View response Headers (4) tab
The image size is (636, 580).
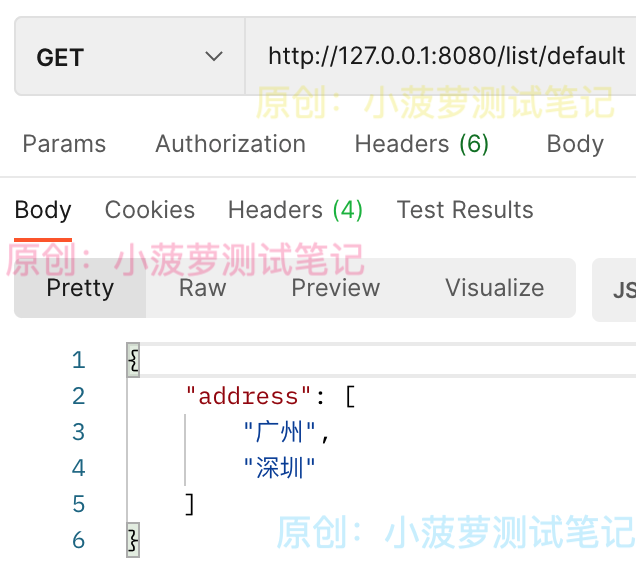tap(295, 210)
